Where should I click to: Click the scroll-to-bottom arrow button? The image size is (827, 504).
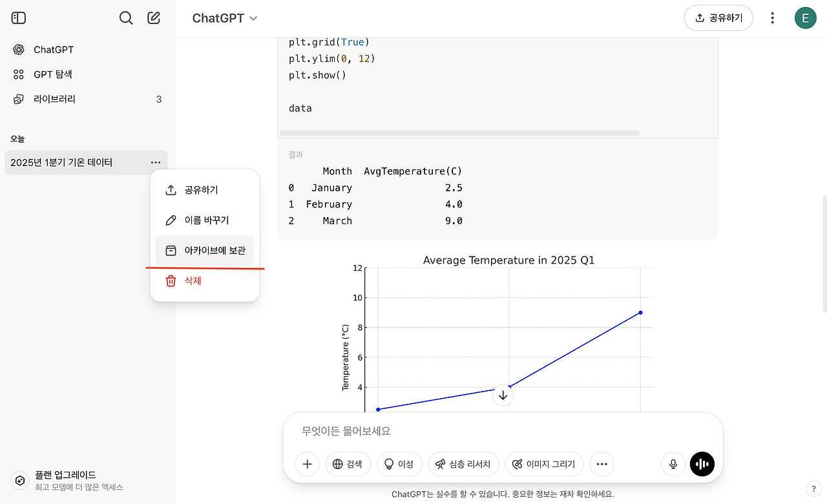[x=503, y=395]
